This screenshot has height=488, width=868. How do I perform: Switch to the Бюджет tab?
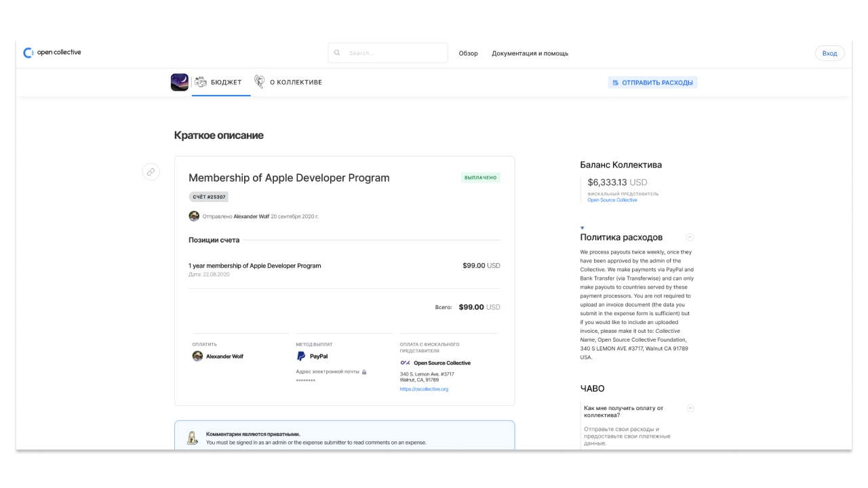click(x=218, y=83)
